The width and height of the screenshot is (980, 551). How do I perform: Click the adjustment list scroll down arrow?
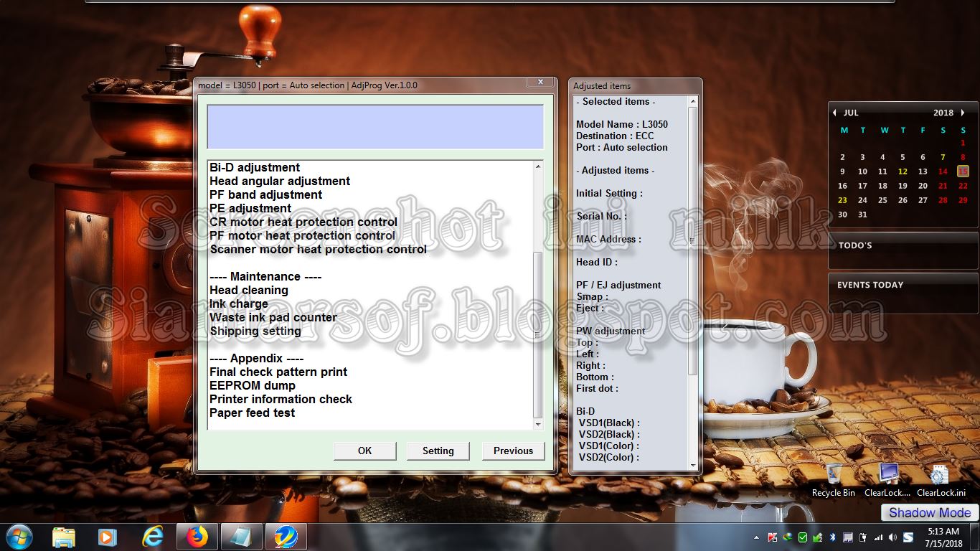(x=538, y=424)
